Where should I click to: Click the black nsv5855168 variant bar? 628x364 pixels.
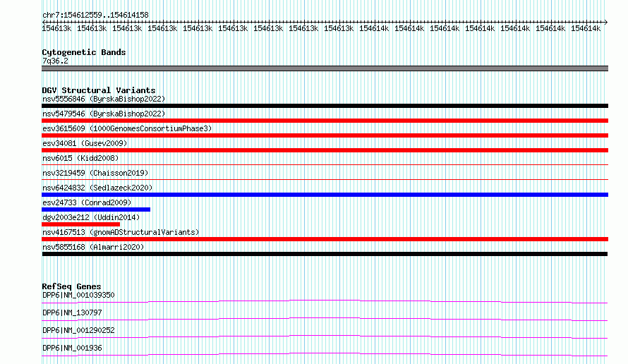tap(325, 254)
